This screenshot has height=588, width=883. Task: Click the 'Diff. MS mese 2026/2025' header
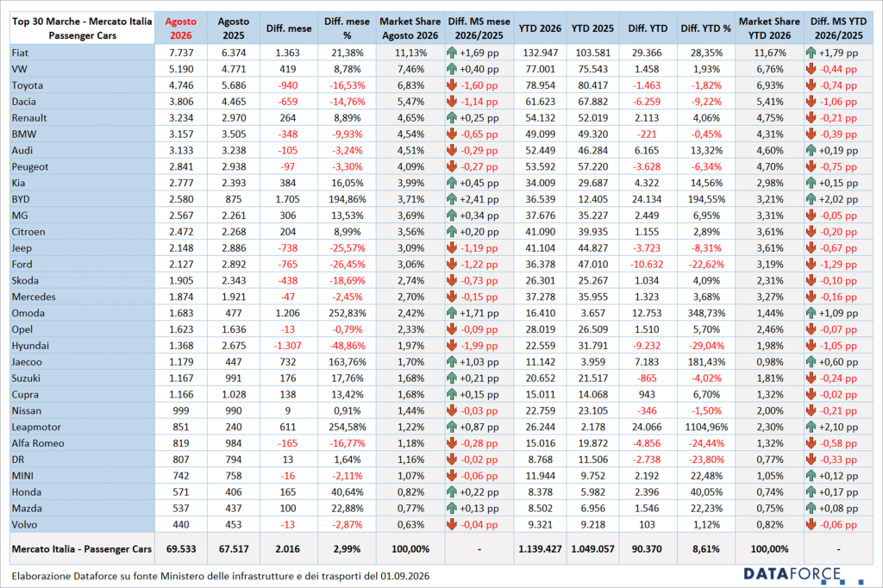pos(479,28)
